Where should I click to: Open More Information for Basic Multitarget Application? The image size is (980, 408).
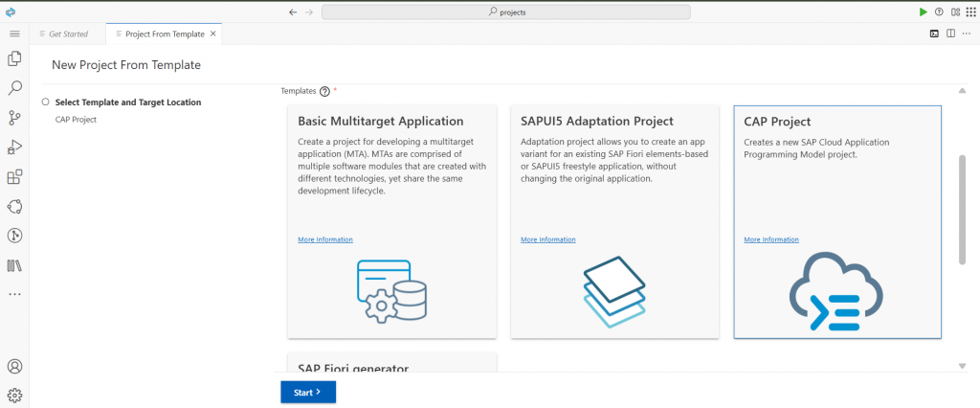coord(325,239)
